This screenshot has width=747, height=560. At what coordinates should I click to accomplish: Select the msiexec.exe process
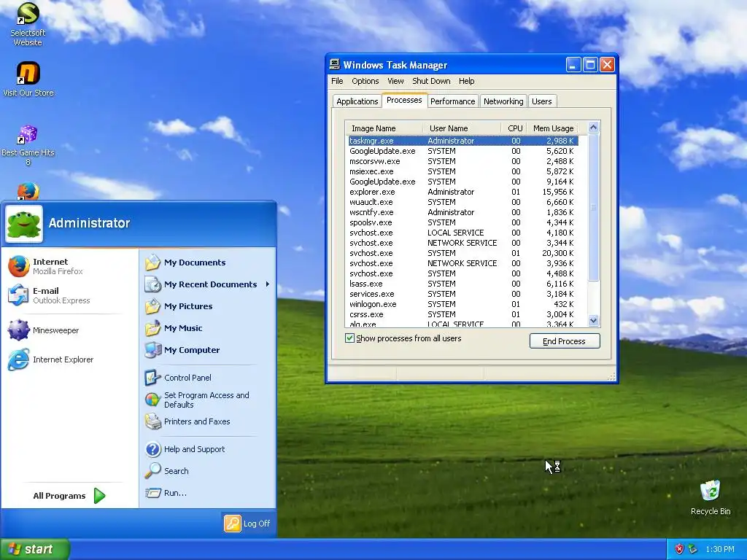pos(463,171)
